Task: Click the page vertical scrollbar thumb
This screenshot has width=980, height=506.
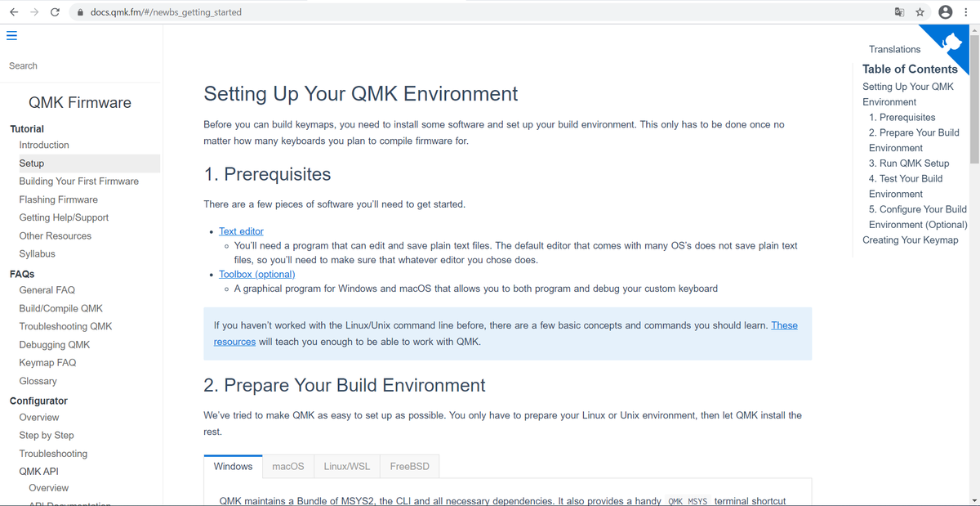Action: 973,99
